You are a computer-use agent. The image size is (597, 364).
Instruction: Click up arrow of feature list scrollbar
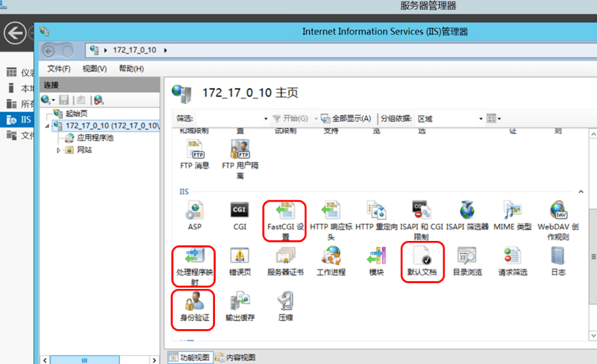593,134
